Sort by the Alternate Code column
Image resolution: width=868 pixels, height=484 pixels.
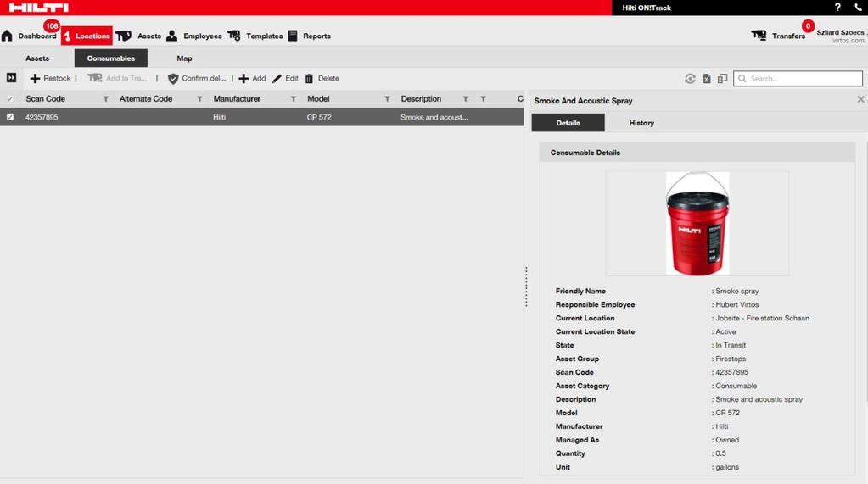146,99
